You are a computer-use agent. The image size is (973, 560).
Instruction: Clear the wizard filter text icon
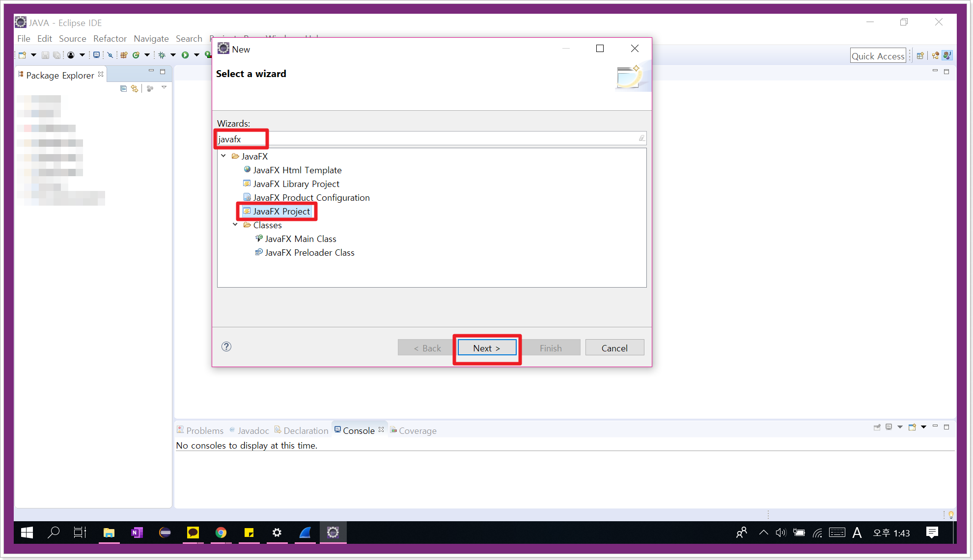point(641,138)
